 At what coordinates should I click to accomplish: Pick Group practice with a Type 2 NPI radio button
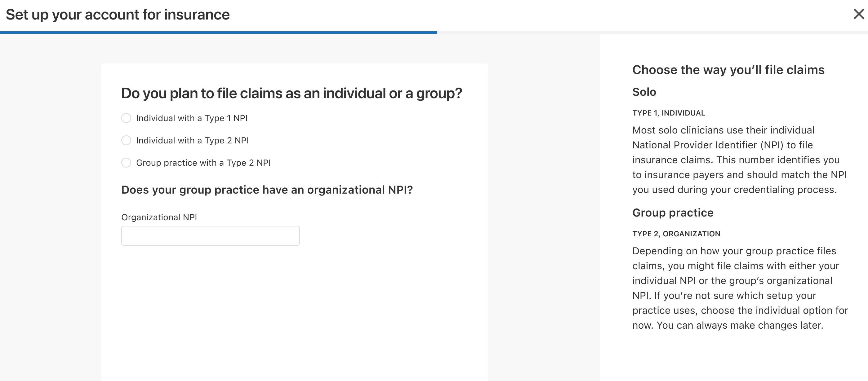[126, 163]
